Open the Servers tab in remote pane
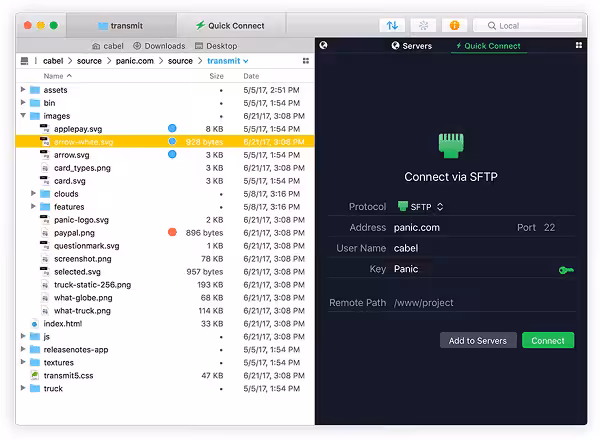This screenshot has width=600, height=440. coord(412,46)
